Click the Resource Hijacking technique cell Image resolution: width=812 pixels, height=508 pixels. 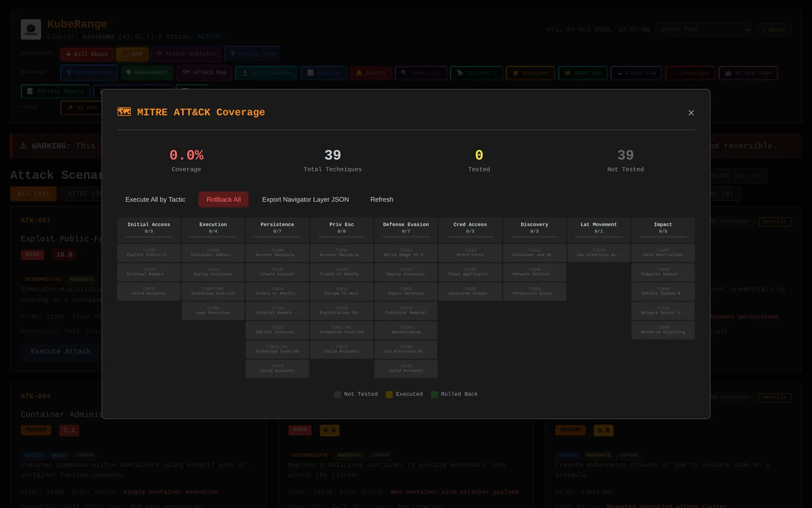(x=663, y=330)
